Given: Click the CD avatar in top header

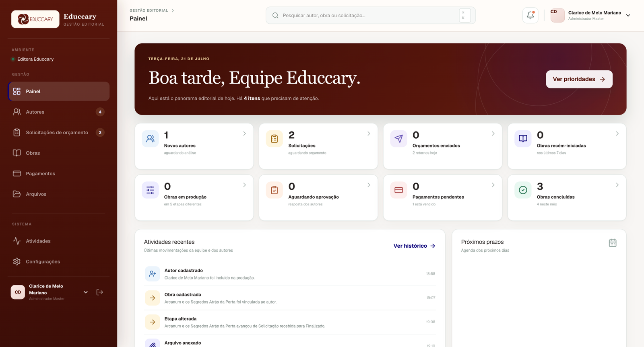Looking at the screenshot, I should [x=557, y=15].
